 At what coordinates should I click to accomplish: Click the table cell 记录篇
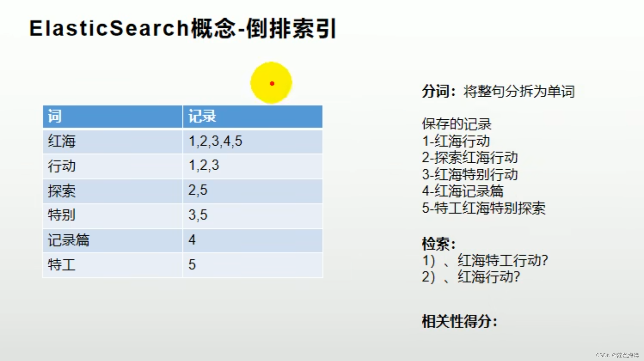click(113, 240)
